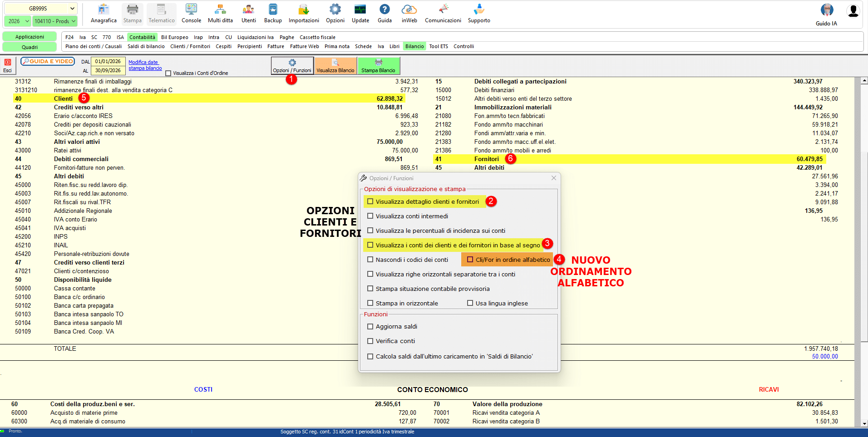Open the Bilancio submenu item

[x=414, y=46]
